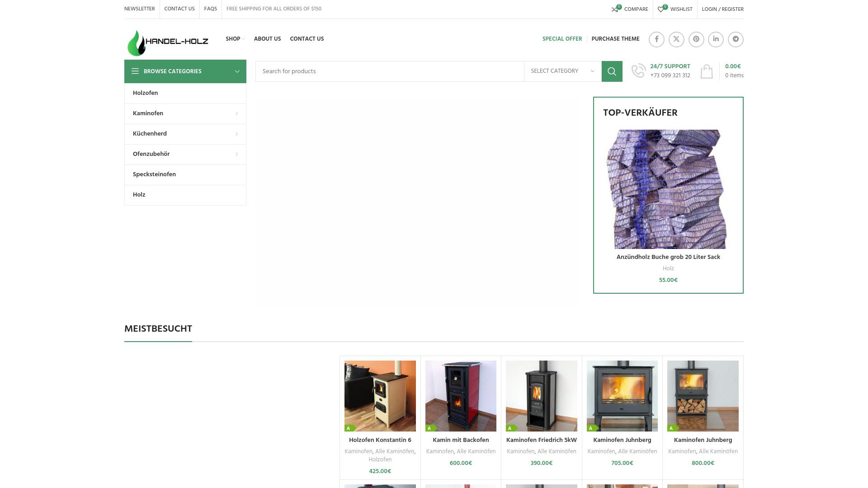Screen dimensions: 868x488
Task: Click the compare arrows icon
Action: (x=615, y=9)
